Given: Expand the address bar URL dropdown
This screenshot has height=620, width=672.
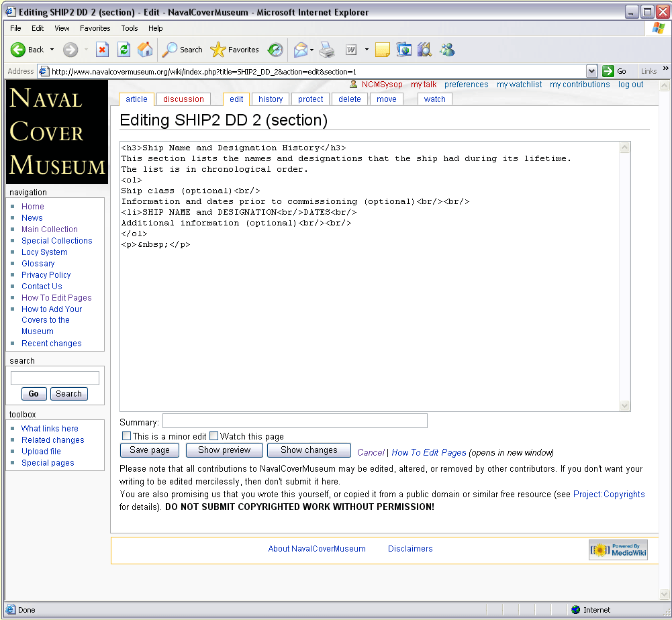Looking at the screenshot, I should [591, 71].
